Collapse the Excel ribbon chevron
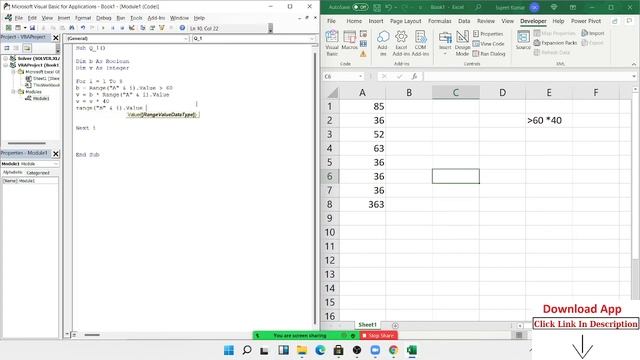The width and height of the screenshot is (640, 360). click(x=634, y=64)
